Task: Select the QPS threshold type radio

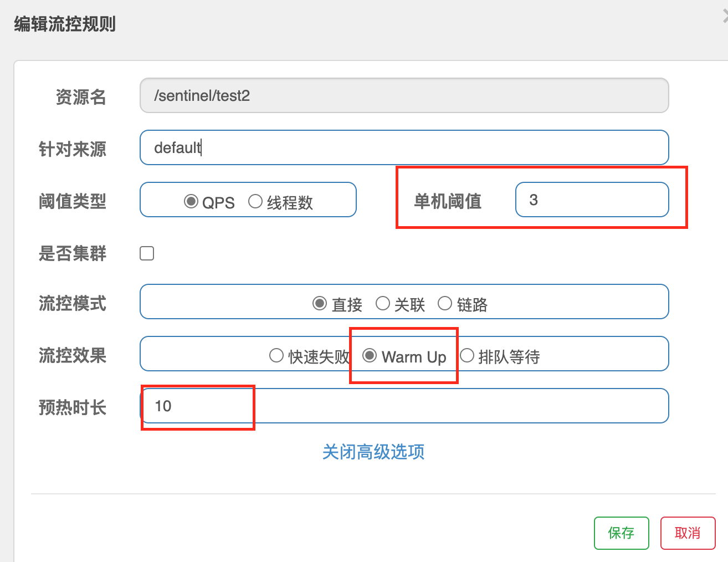Action: (191, 201)
